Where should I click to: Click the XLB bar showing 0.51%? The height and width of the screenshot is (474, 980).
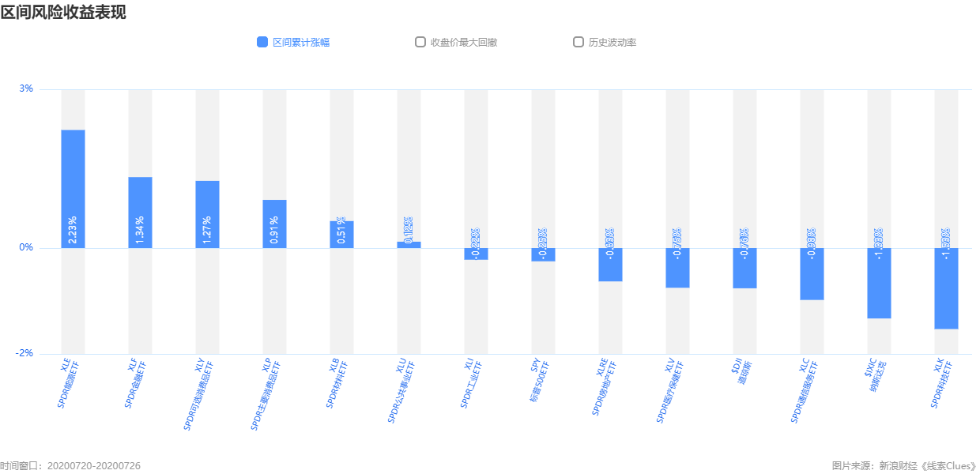tap(341, 235)
